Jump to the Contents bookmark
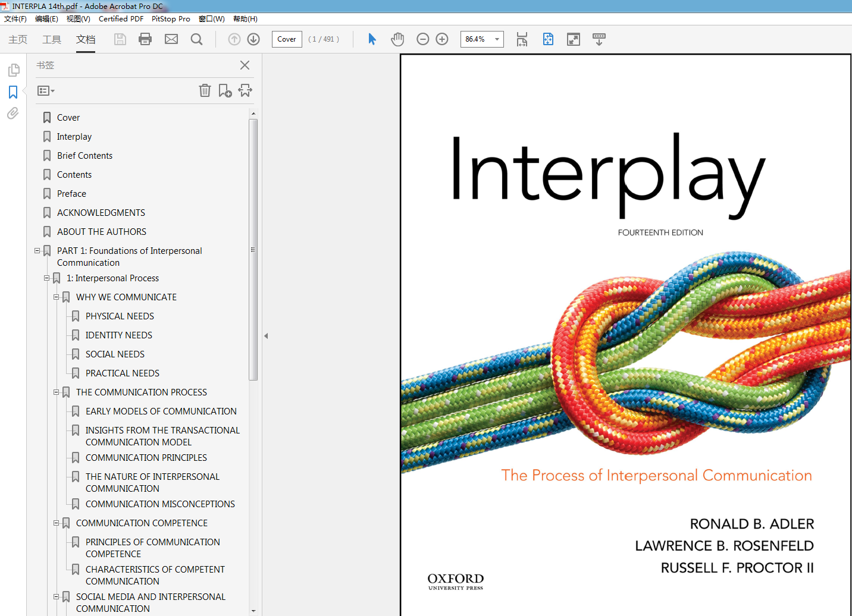Screen dimensions: 852x616 point(74,175)
